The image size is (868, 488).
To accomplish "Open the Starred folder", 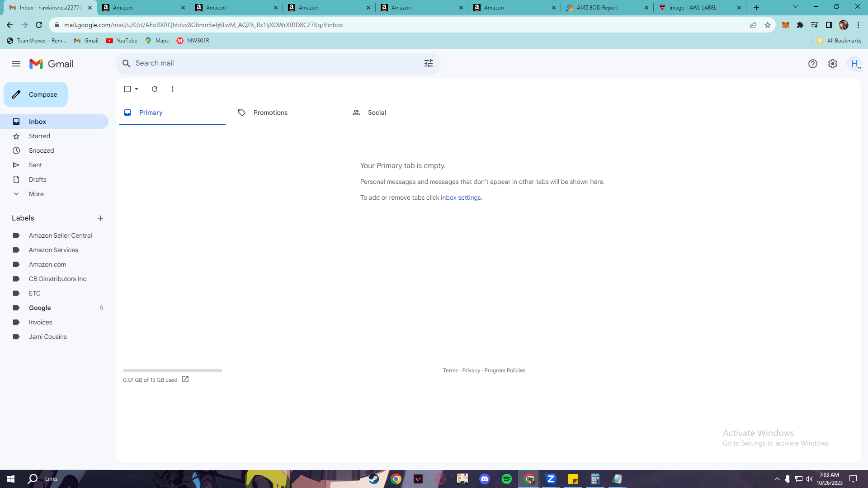I will tap(54, 136).
